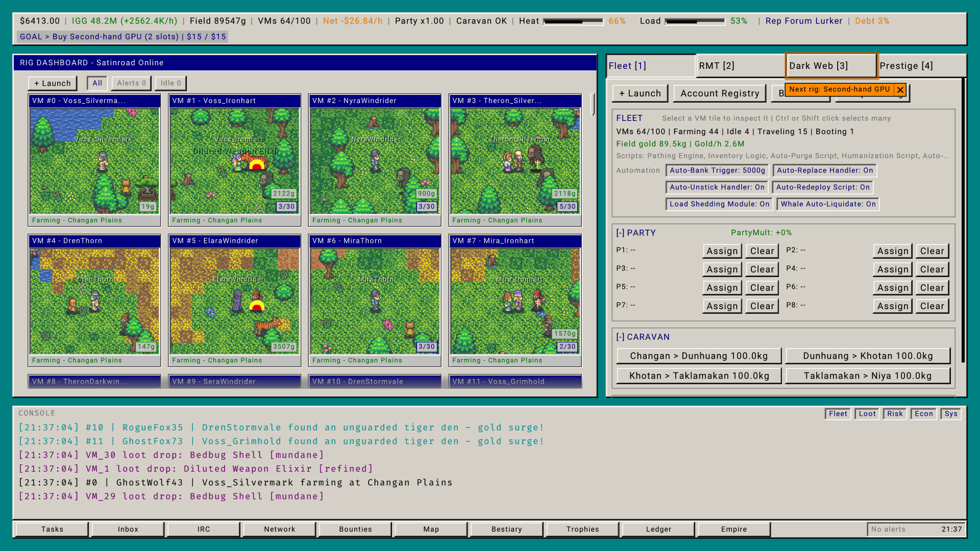Open the Bestiary from bottom bar
This screenshot has width=980, height=551.
506,530
